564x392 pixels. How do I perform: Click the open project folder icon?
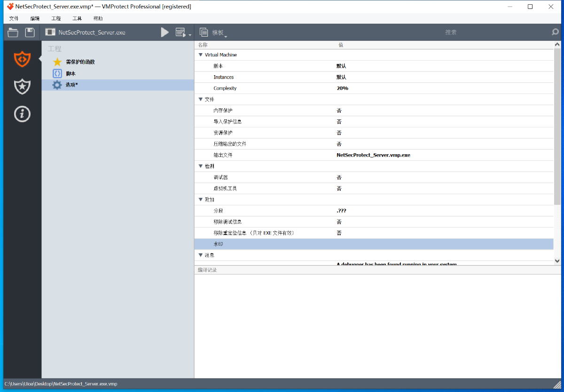pos(13,32)
